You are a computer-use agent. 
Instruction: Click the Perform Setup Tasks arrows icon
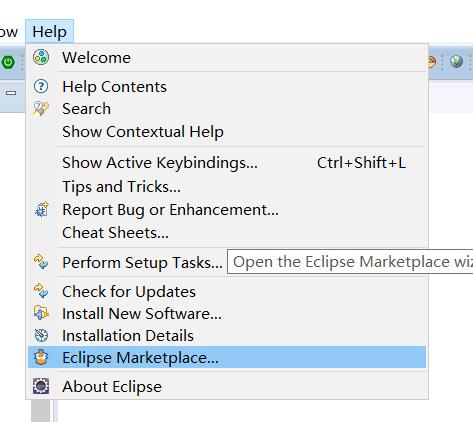click(x=41, y=262)
